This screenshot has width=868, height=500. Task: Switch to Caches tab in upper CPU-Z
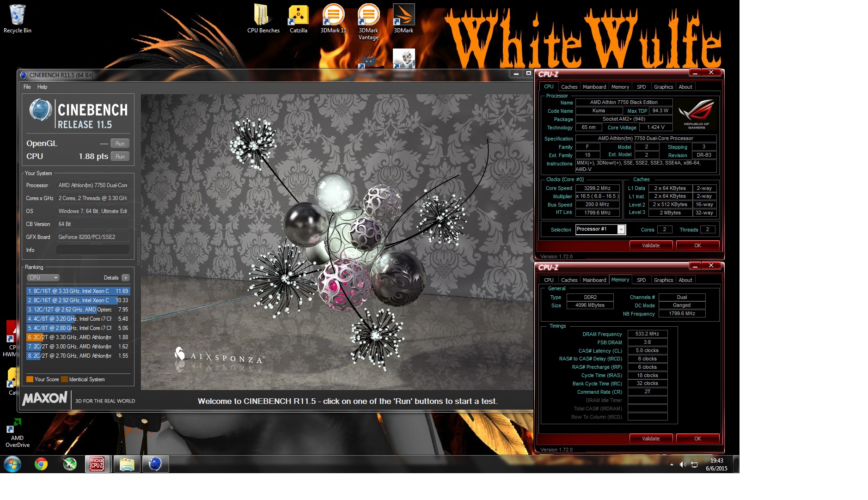pyautogui.click(x=569, y=87)
